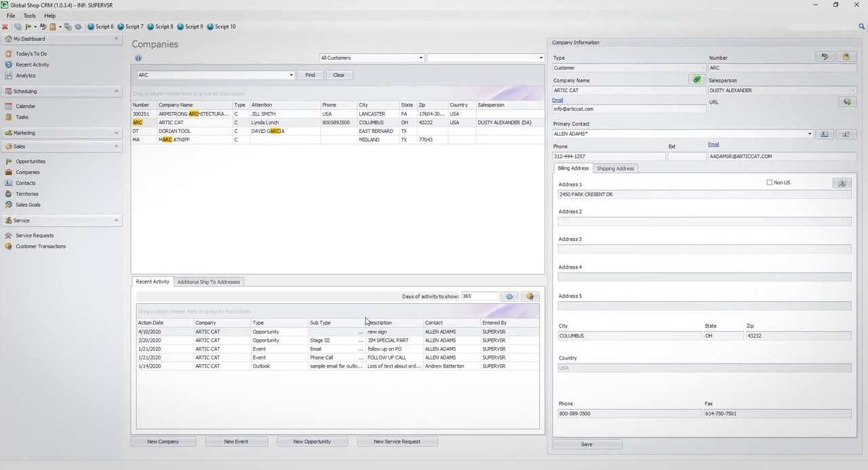Switch to Additional Ship To Addresses tab
868x470 pixels.
208,281
